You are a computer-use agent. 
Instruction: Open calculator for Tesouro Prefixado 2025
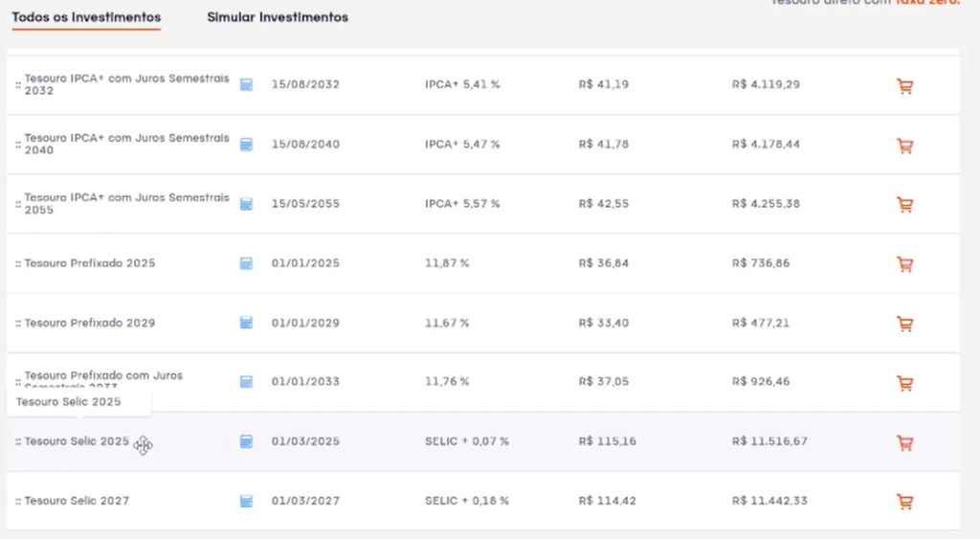click(246, 263)
